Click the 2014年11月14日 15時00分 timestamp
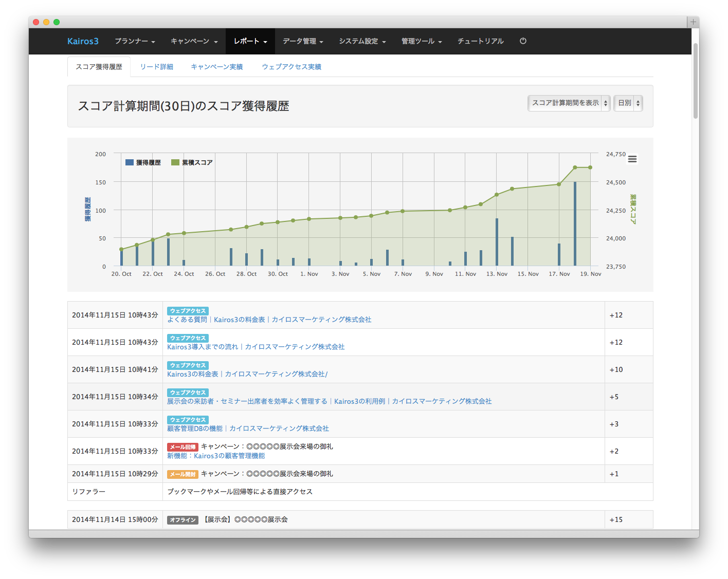Viewport: 728px width, 579px height. (x=115, y=519)
